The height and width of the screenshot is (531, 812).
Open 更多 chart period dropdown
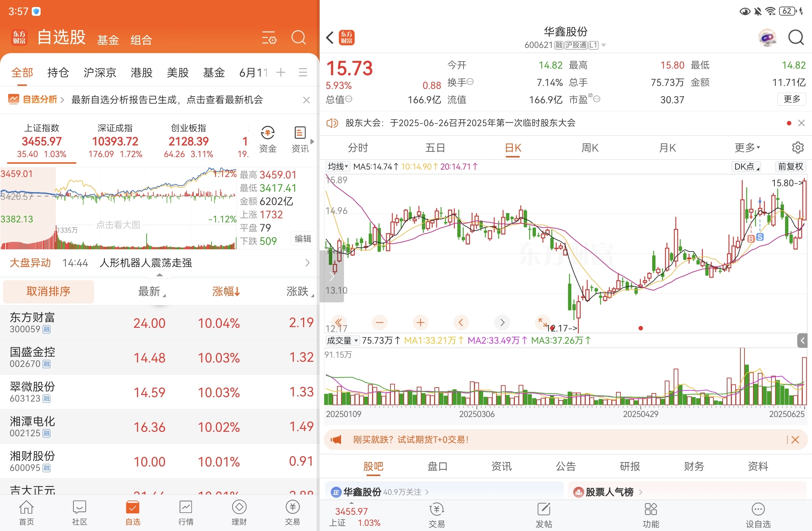tap(747, 147)
